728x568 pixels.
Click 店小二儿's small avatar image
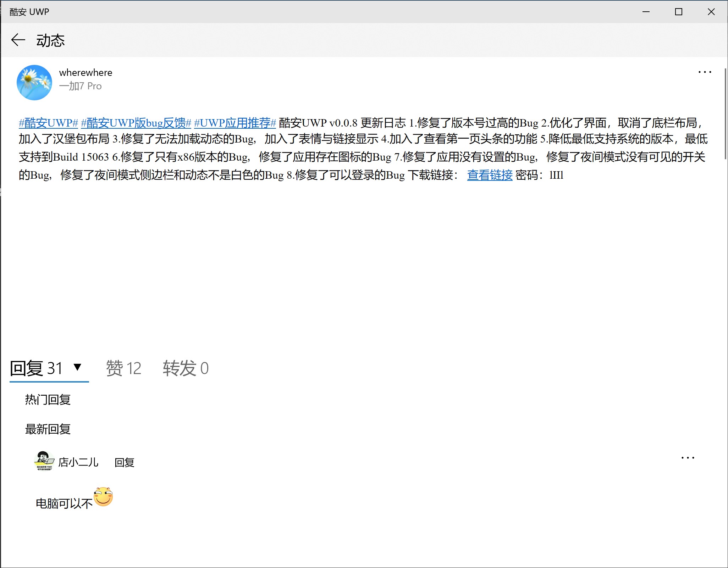coord(44,461)
